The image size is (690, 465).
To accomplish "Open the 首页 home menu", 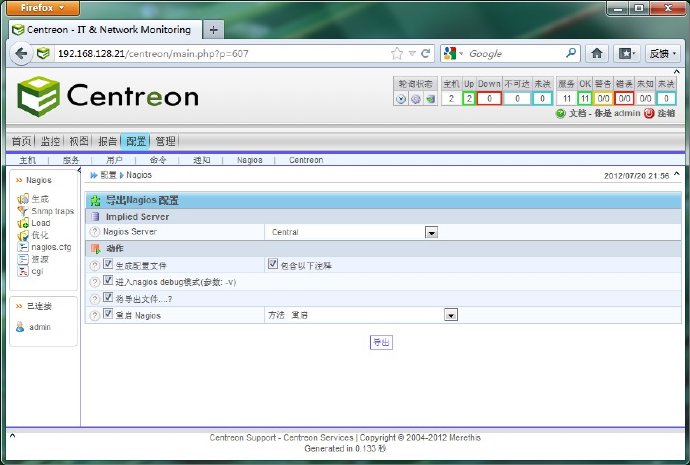I will click(22, 141).
